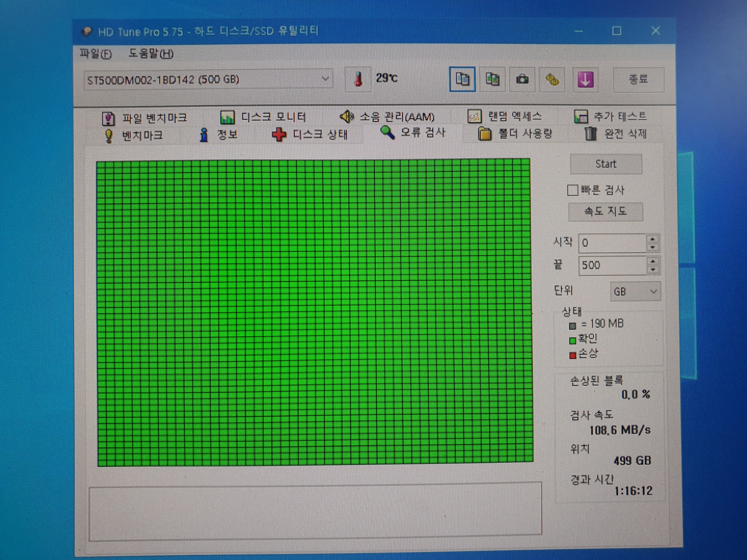Minimize the HD Tune Pro window

click(x=578, y=31)
